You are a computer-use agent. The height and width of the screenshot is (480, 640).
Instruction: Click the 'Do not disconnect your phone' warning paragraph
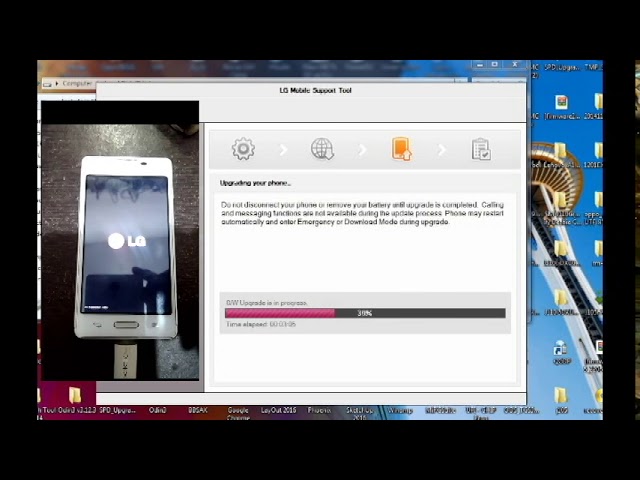click(362, 213)
